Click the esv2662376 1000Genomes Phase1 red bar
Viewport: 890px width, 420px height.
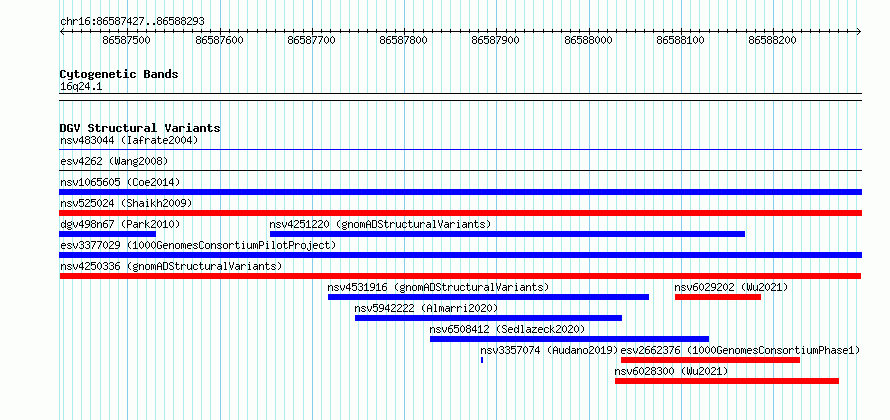[711, 360]
